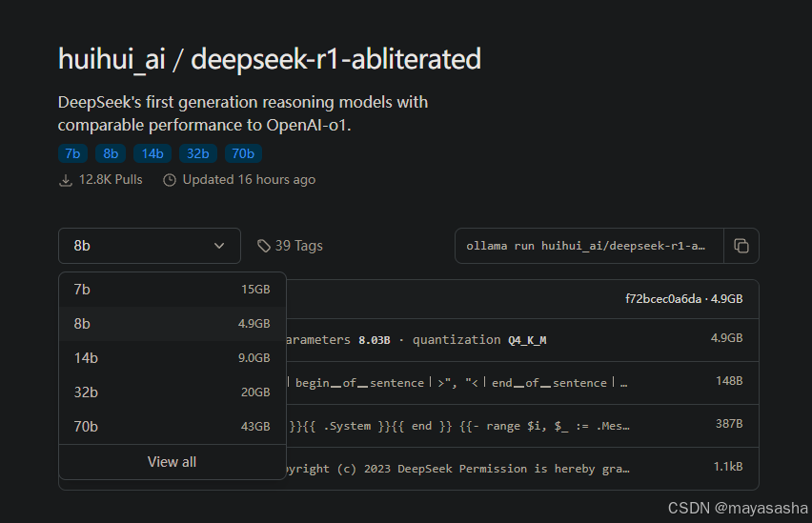The height and width of the screenshot is (523, 812).
Task: Click the tag icon beside 39 Tags
Action: click(264, 246)
